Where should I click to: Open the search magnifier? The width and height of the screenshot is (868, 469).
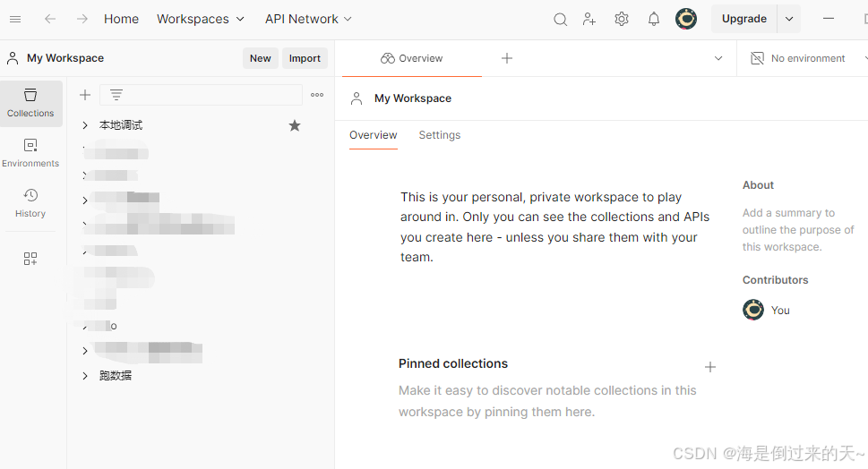point(560,20)
